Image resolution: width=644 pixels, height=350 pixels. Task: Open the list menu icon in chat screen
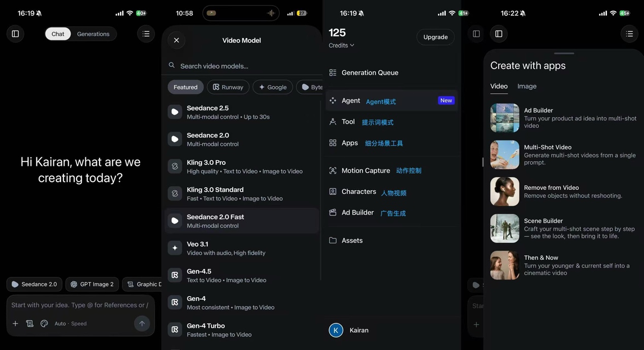click(x=146, y=34)
